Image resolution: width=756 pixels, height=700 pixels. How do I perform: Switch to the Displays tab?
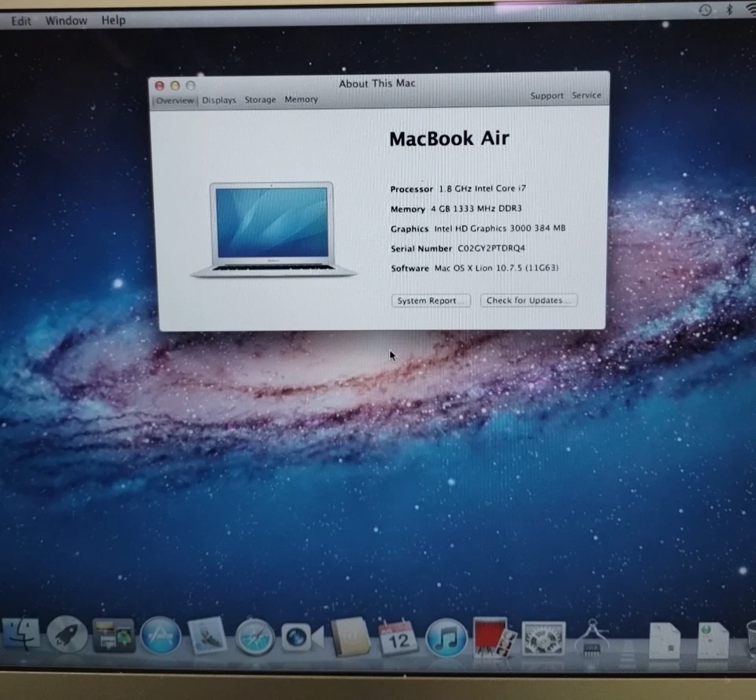click(219, 100)
